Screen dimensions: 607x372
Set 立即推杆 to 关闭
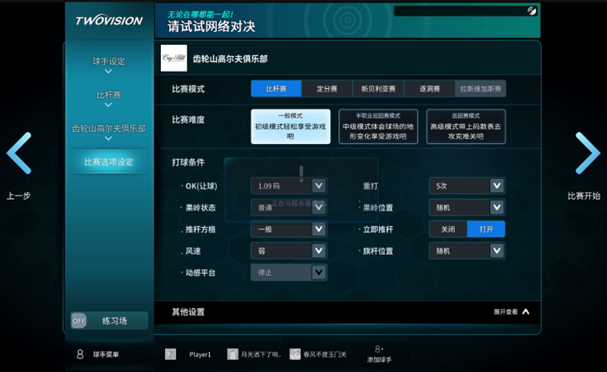click(x=448, y=229)
